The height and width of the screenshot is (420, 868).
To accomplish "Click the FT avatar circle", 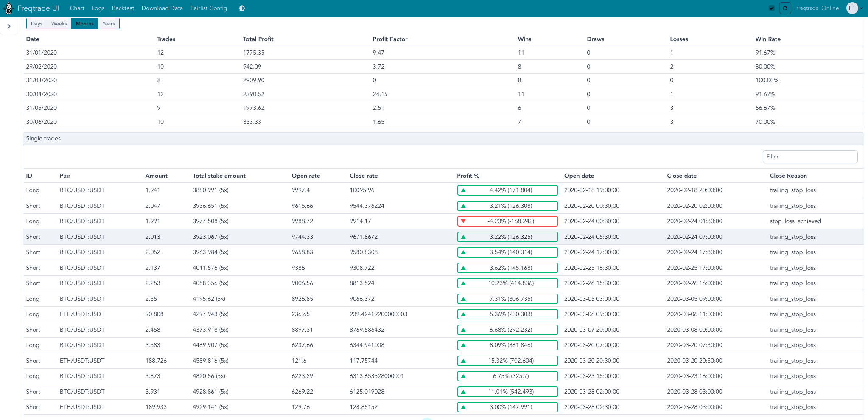I will [x=852, y=8].
